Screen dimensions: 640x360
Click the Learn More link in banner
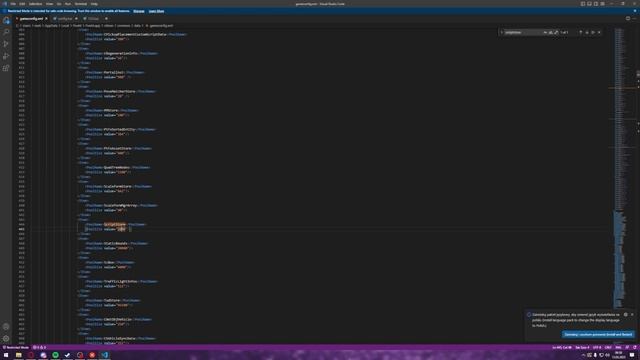click(156, 11)
